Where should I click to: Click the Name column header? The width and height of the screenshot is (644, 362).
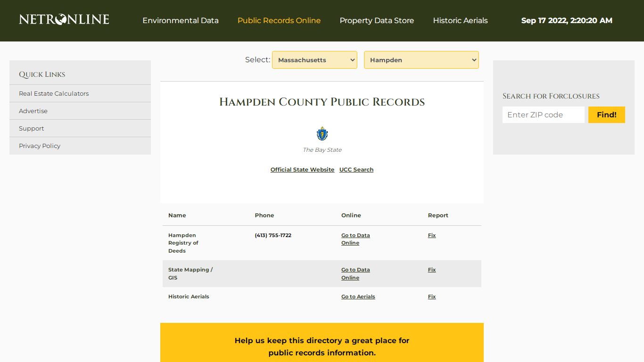point(177,215)
